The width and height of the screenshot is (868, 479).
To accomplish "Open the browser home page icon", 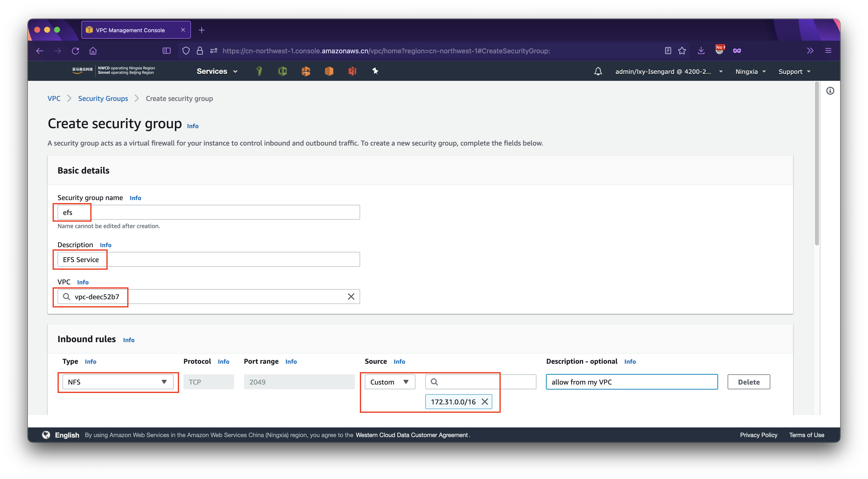I will pyautogui.click(x=93, y=51).
